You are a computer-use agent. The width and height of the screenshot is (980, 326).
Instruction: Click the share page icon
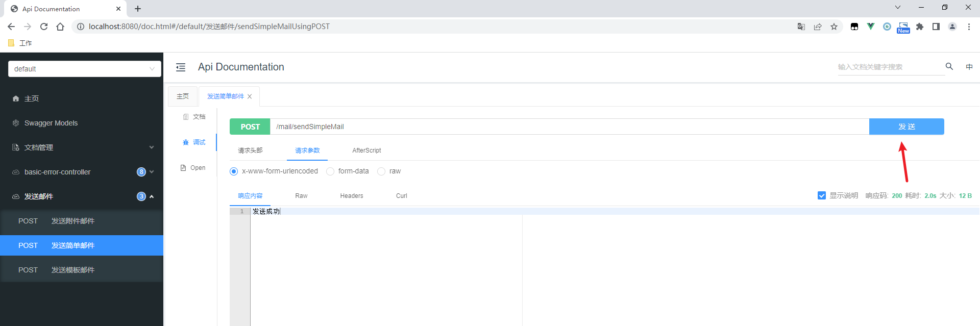click(818, 27)
